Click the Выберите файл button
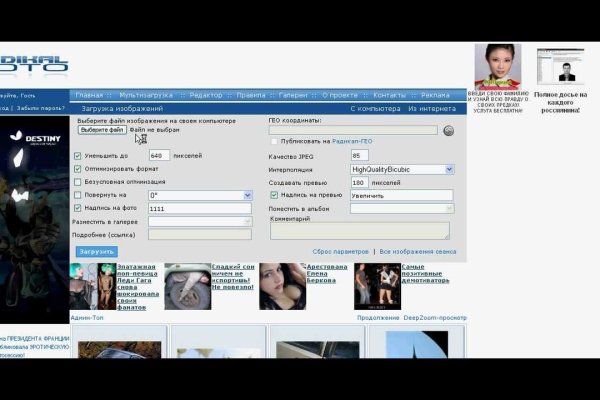Image resolution: width=600 pixels, height=400 pixels. pos(102,130)
